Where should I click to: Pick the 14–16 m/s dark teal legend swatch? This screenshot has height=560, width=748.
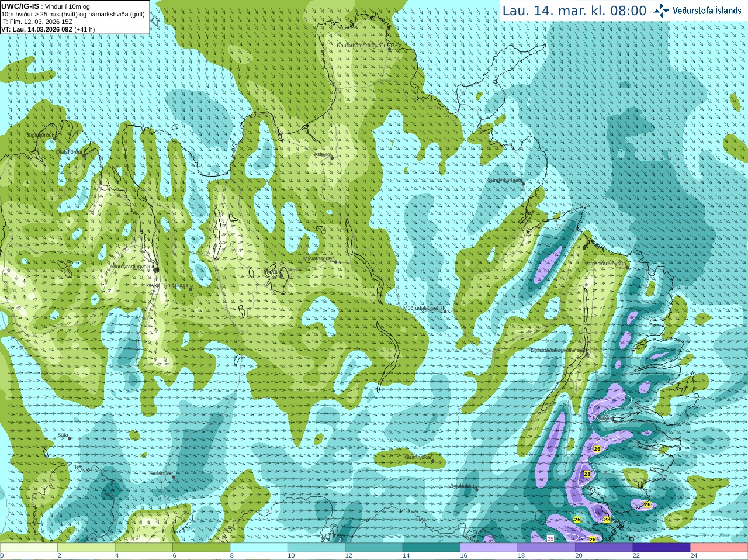432,548
